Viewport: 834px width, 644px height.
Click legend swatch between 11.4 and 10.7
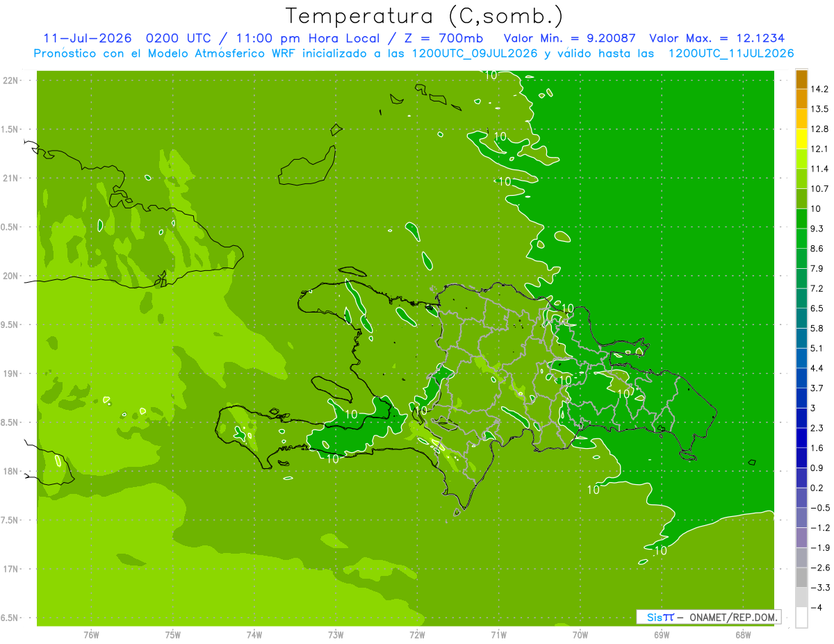801,179
